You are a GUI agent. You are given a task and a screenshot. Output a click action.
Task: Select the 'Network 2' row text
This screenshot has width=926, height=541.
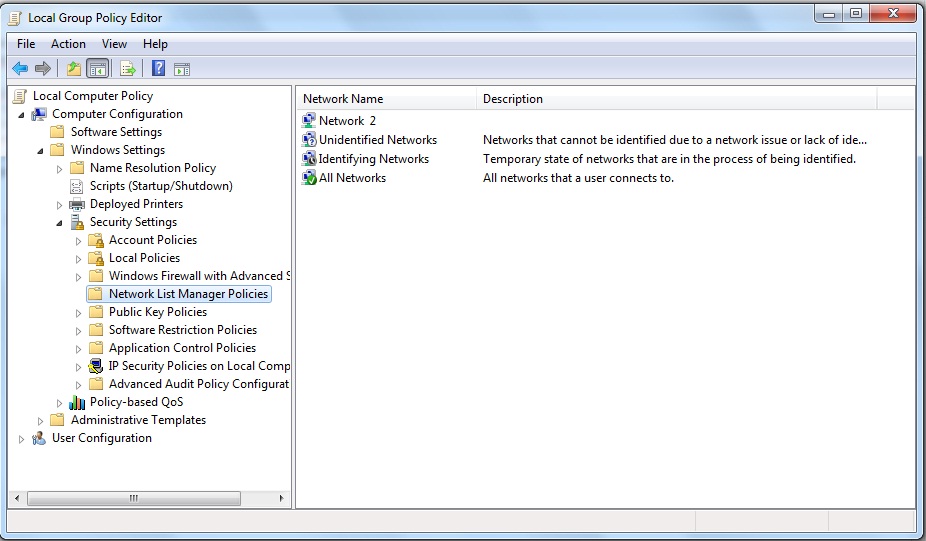pos(347,120)
